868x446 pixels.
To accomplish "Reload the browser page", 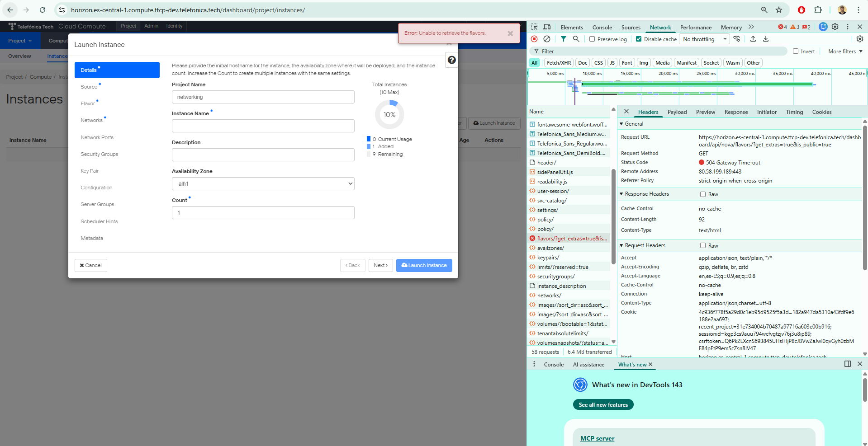I will [43, 10].
